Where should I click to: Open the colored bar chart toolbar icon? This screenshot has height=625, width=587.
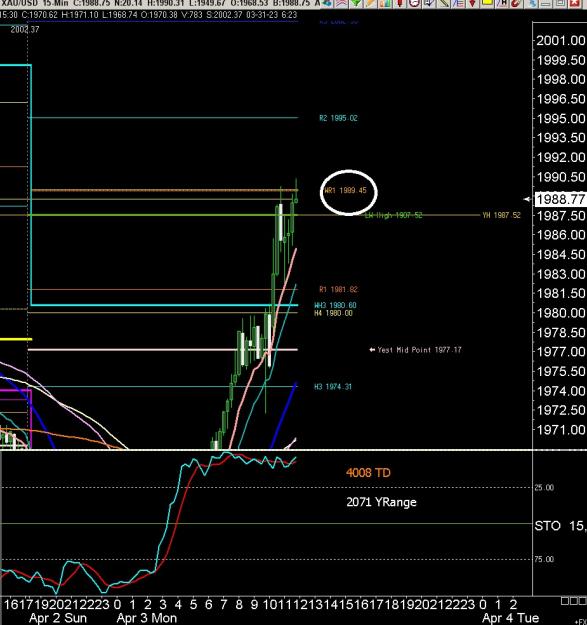pos(385,3)
